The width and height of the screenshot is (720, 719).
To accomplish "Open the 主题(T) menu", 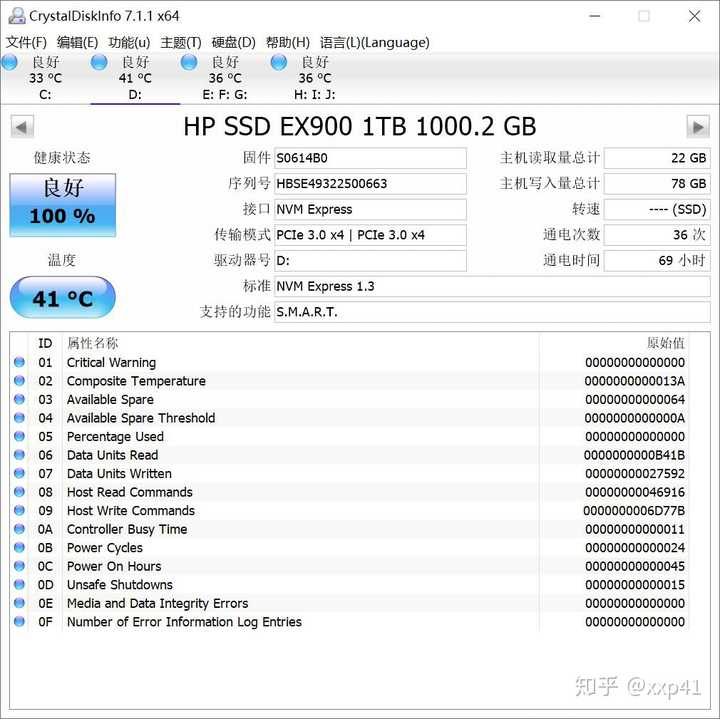I will (181, 43).
